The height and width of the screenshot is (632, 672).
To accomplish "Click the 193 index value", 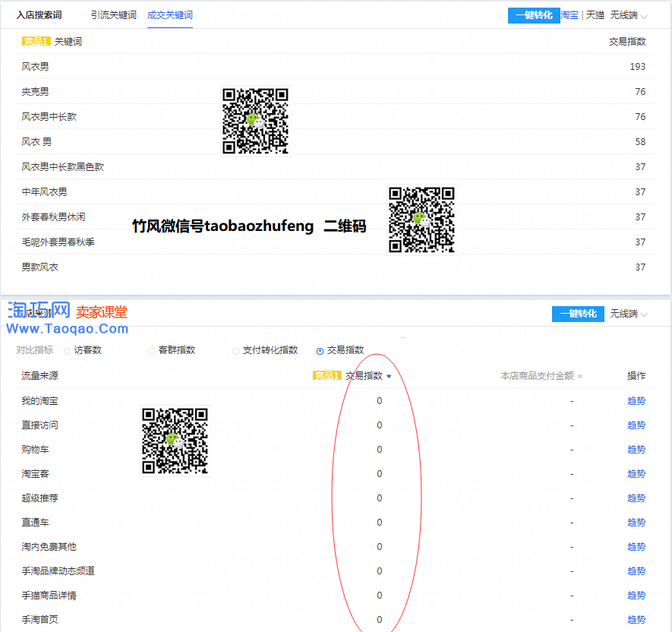I will [x=637, y=66].
